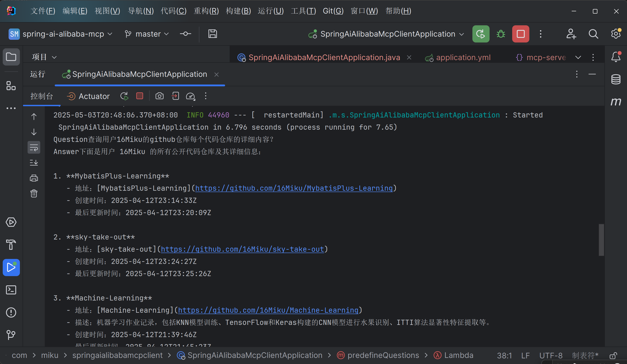Open the Terminal tool window
The image size is (627, 364).
click(x=11, y=290)
